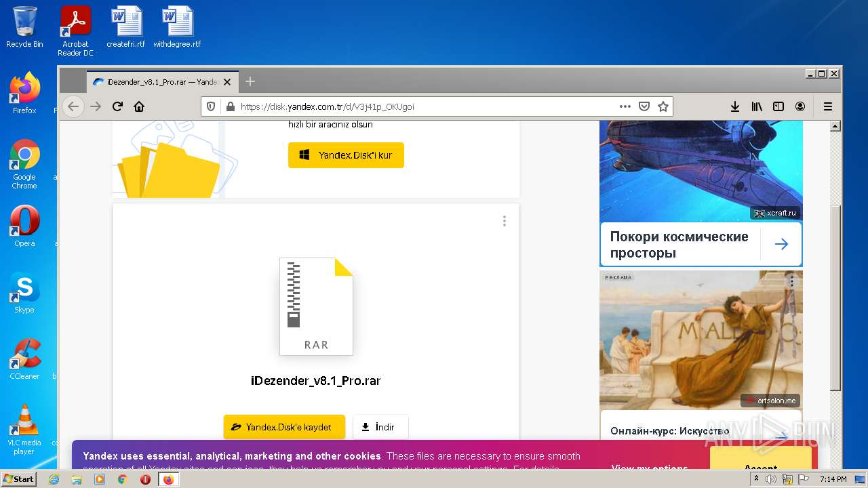868x488 pixels.
Task: Open page actions three-dots in address bar
Action: pos(625,106)
